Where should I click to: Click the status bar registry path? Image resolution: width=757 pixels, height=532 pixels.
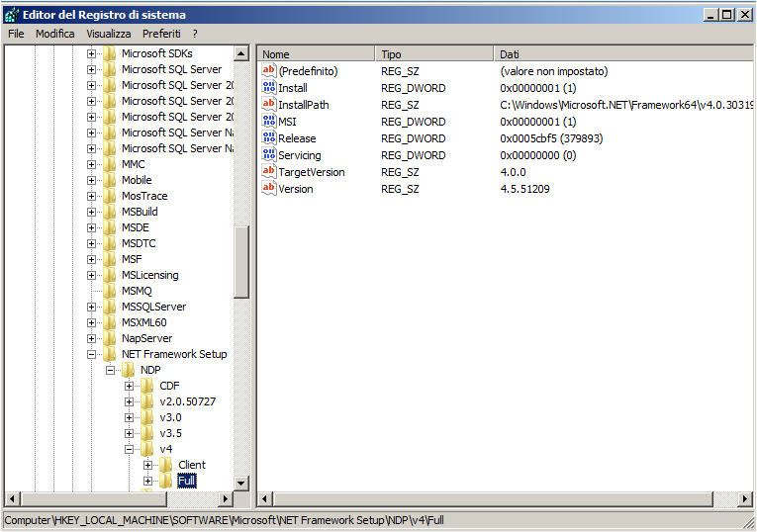[224, 520]
